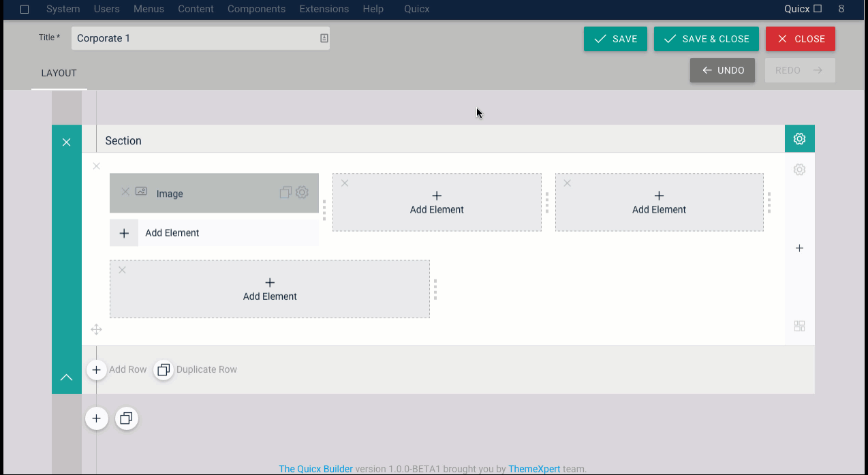The image size is (868, 475).
Task: Add Element in the third column
Action: tap(659, 202)
